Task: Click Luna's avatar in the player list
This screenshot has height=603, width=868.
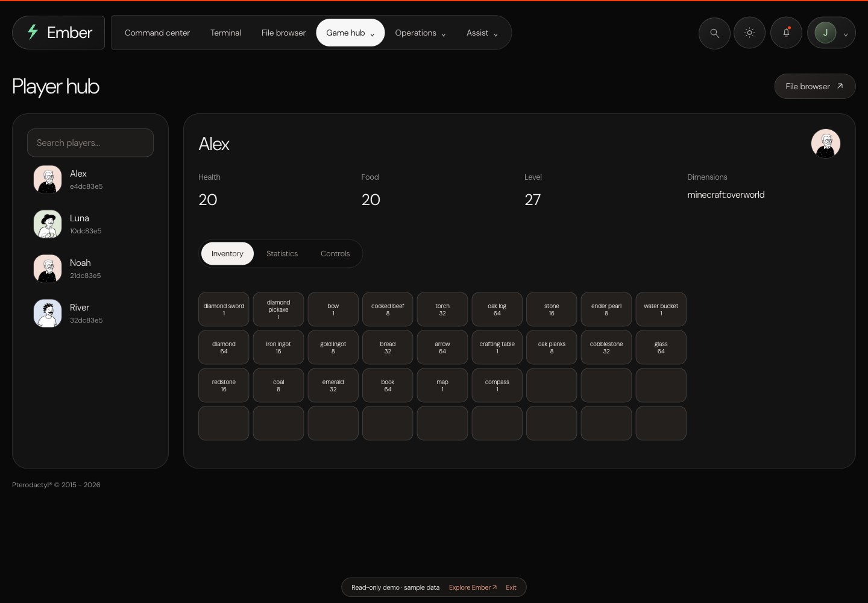Action: [x=48, y=224]
